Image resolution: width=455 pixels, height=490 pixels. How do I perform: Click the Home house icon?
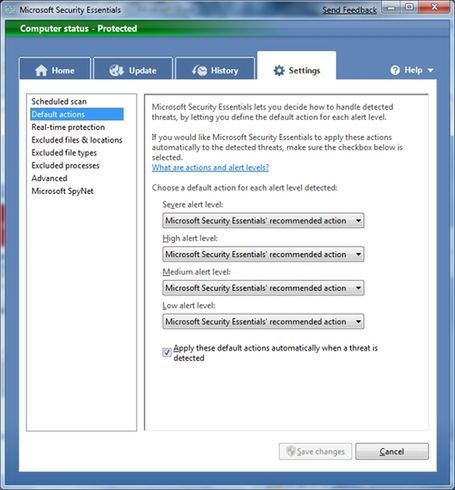coord(41,70)
